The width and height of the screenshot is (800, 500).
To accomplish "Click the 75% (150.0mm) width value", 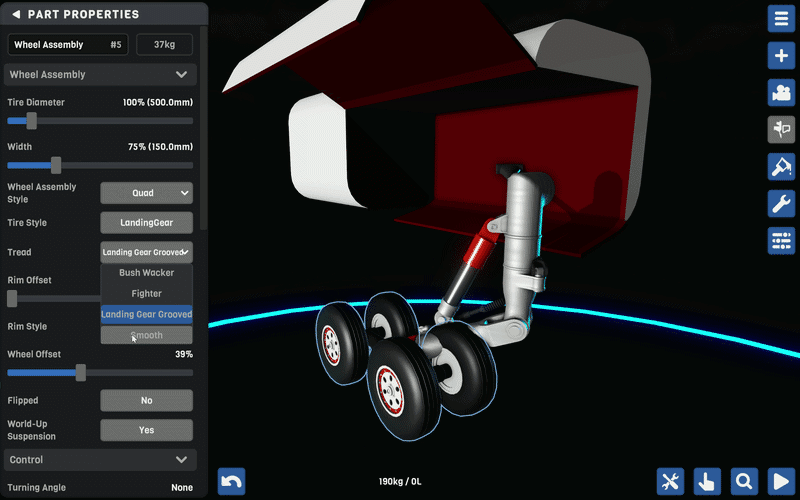I will 160,146.
